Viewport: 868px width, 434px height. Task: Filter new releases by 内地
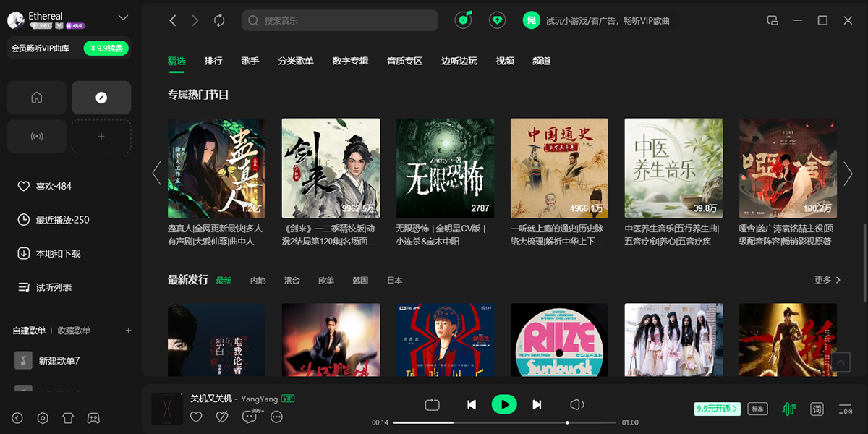(258, 281)
